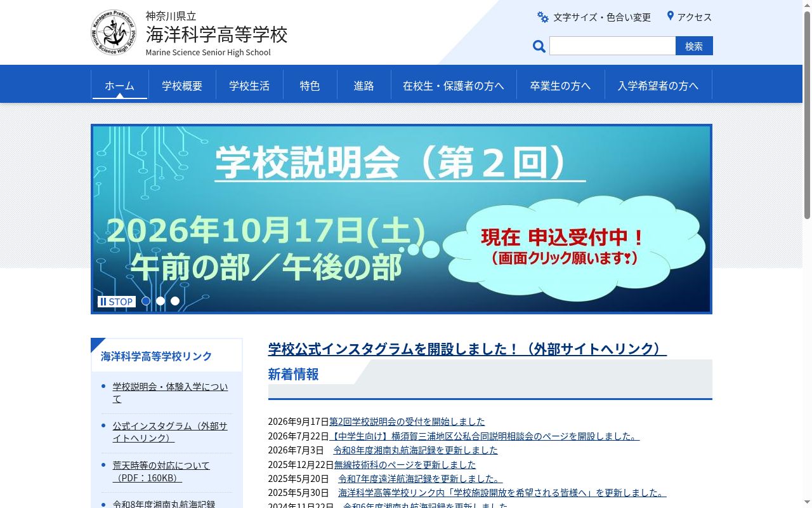Select the first slideshow dot
Viewport: 812px width, 508px height.
point(146,301)
